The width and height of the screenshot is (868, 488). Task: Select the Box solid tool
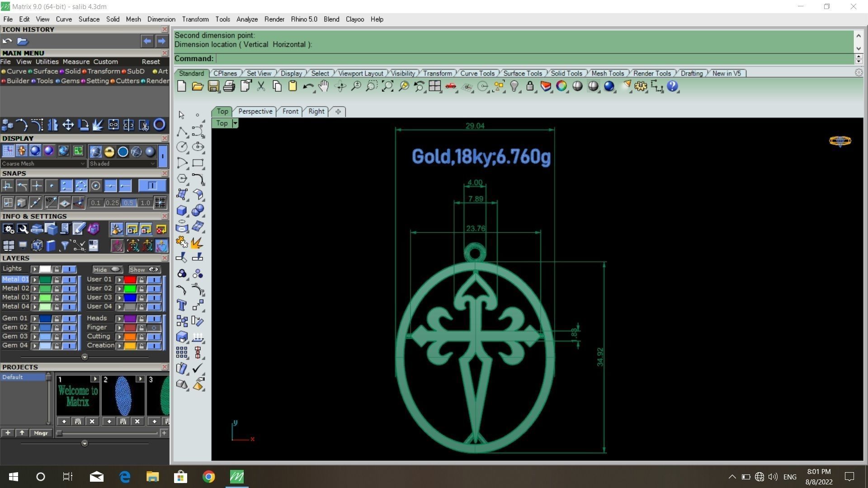pos(182,210)
